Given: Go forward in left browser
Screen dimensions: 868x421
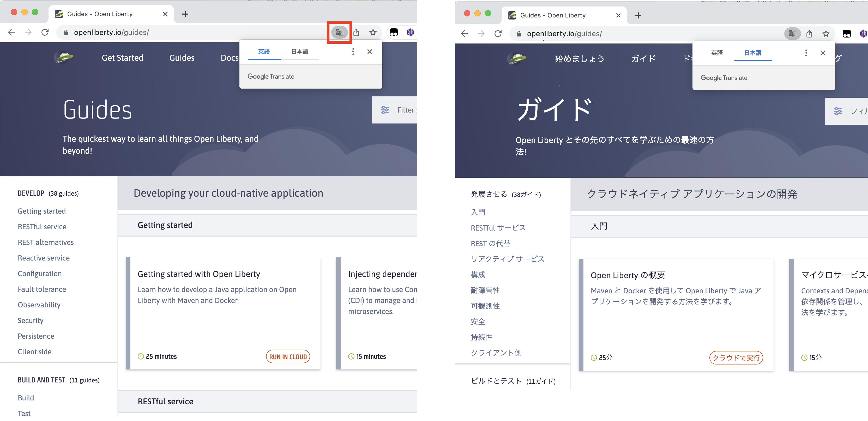Looking at the screenshot, I should [28, 32].
